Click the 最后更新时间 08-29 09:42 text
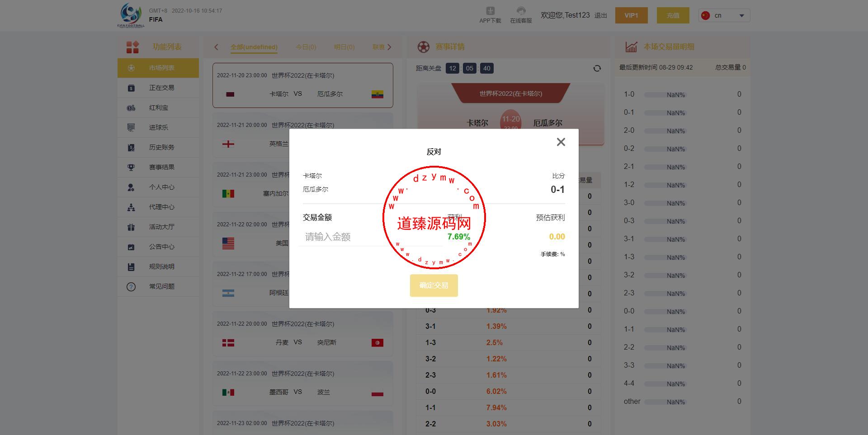The height and width of the screenshot is (435, 868). (656, 67)
